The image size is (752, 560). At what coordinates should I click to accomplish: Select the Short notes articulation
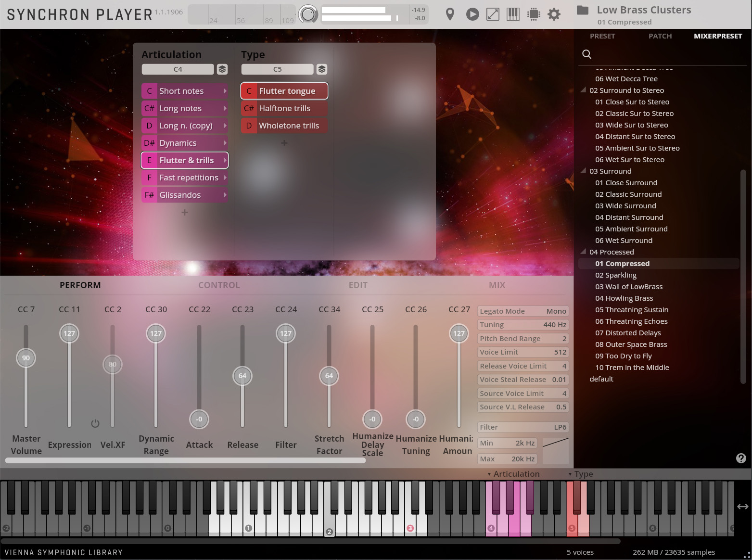coord(185,91)
